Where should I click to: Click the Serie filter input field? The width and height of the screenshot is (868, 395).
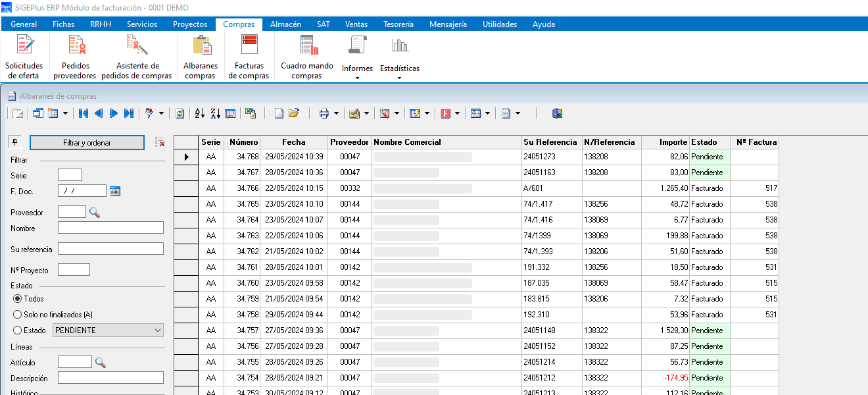[70, 175]
